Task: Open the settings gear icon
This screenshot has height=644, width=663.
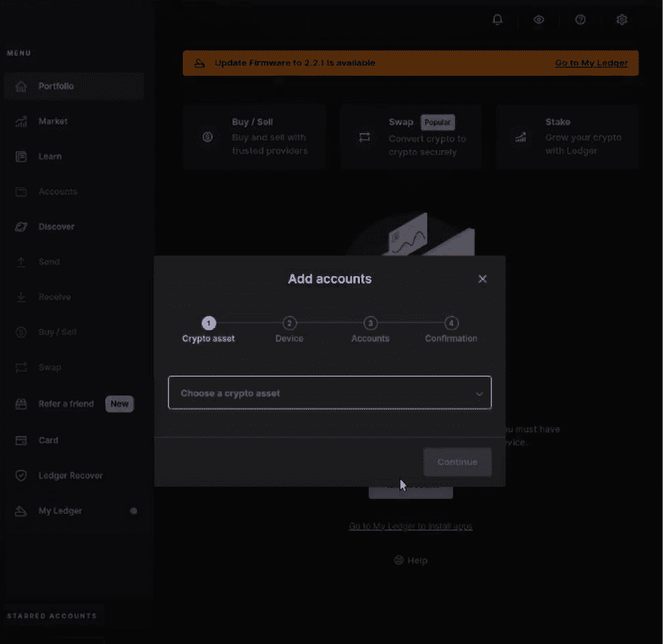Action: coord(621,20)
